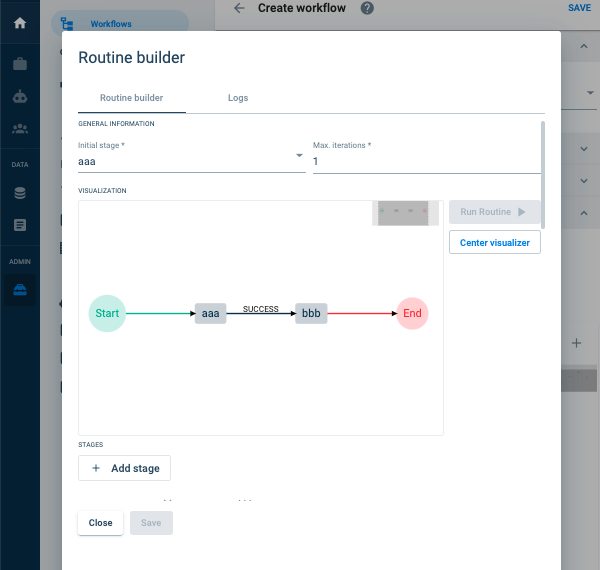Select the Start node in the visualization

(107, 313)
